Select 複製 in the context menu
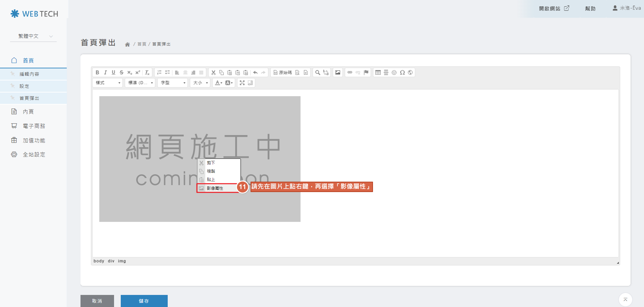This screenshot has width=644, height=307. (211, 171)
